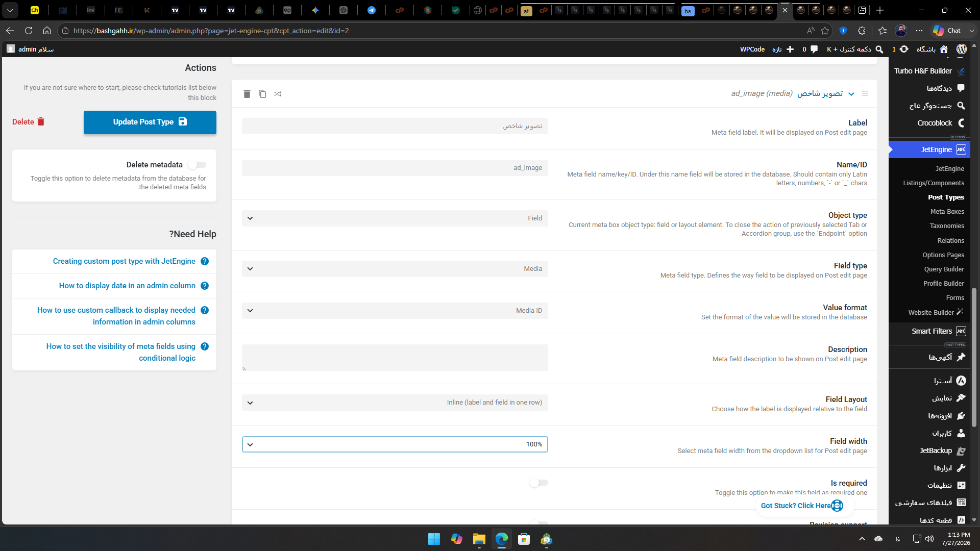Click the volume icon in system tray
The height and width of the screenshot is (551, 980).
tap(929, 539)
